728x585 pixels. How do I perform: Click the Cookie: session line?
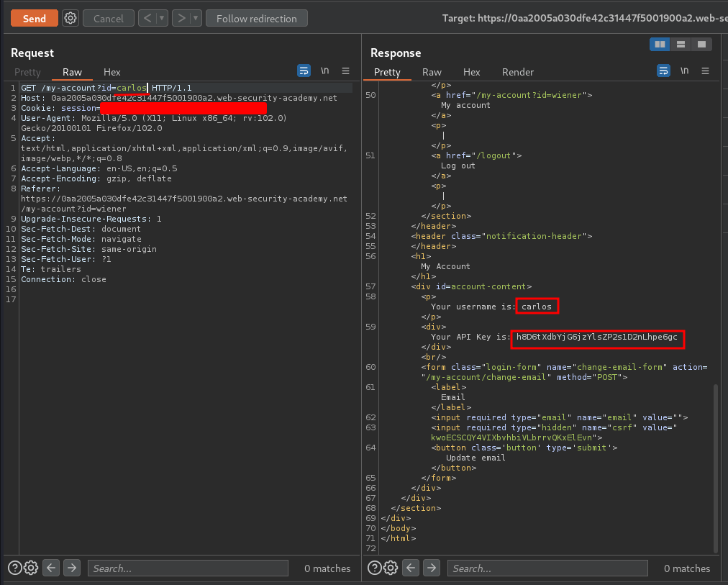tap(143, 108)
